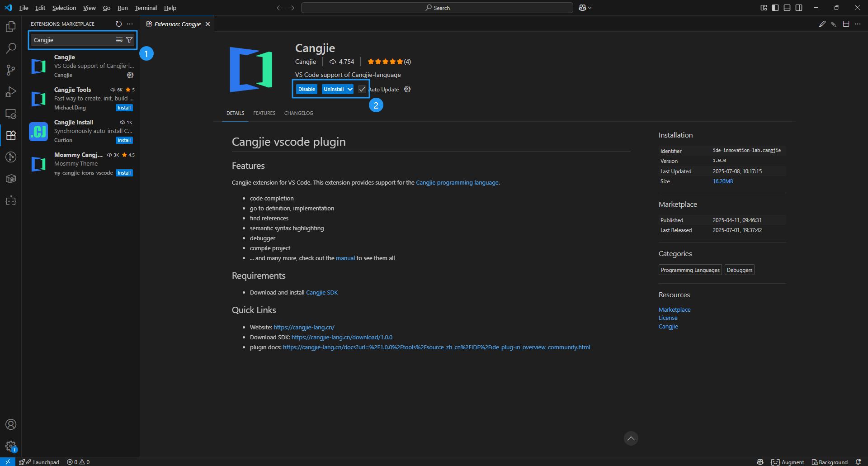Select the Debuggers category
The width and height of the screenshot is (868, 466).
point(739,270)
